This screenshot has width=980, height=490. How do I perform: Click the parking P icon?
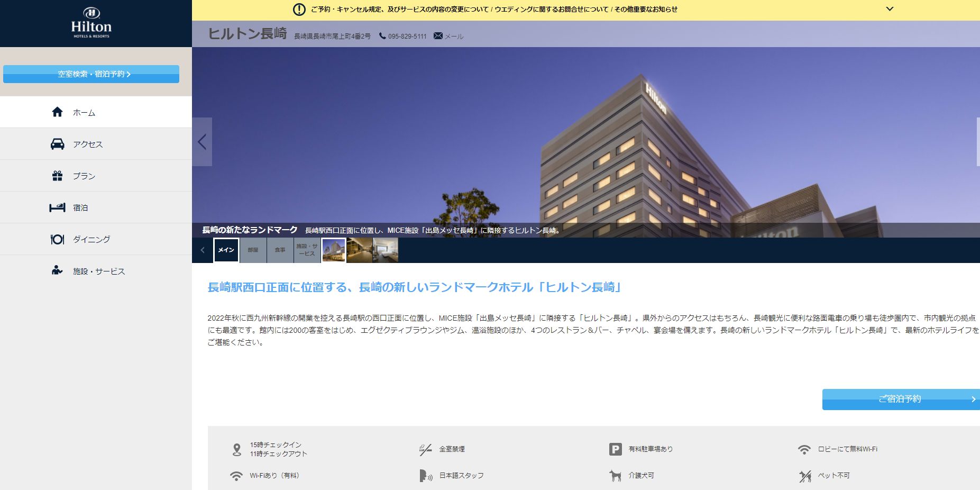[615, 449]
